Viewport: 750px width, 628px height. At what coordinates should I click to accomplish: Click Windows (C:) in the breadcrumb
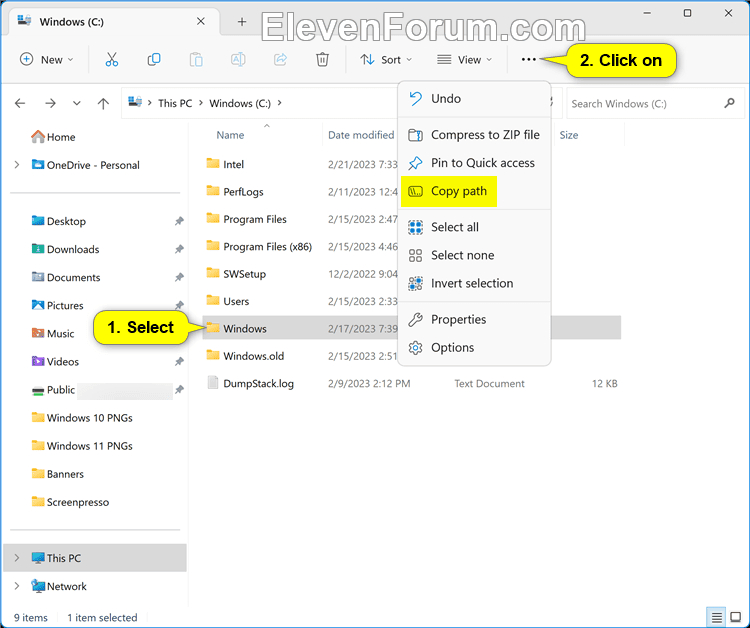click(x=240, y=103)
